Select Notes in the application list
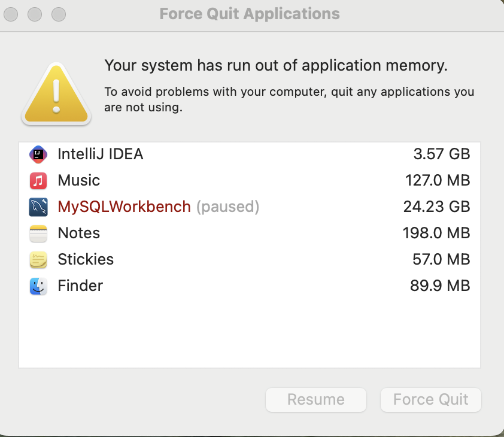This screenshot has width=504, height=437. (x=79, y=233)
